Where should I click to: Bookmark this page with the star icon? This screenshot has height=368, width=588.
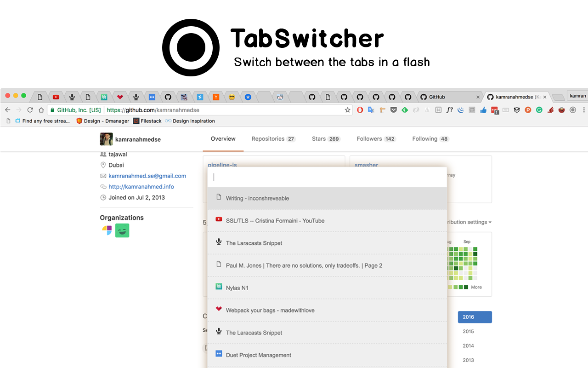point(348,110)
